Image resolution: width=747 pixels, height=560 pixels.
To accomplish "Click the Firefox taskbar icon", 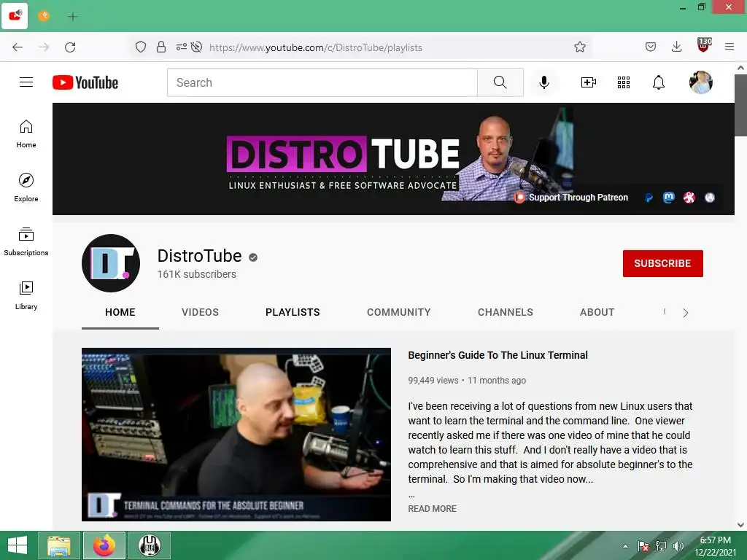I will [x=104, y=545].
